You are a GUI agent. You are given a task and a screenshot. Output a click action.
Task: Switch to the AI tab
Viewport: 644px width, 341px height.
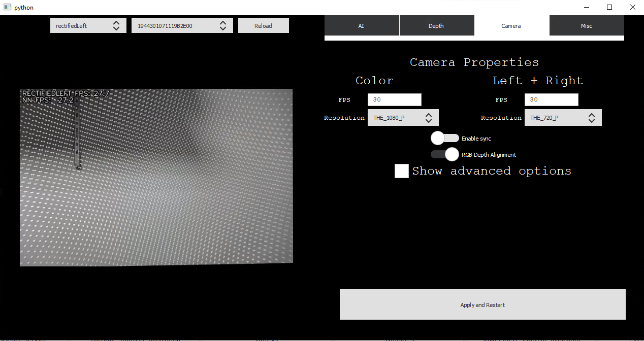tap(362, 26)
